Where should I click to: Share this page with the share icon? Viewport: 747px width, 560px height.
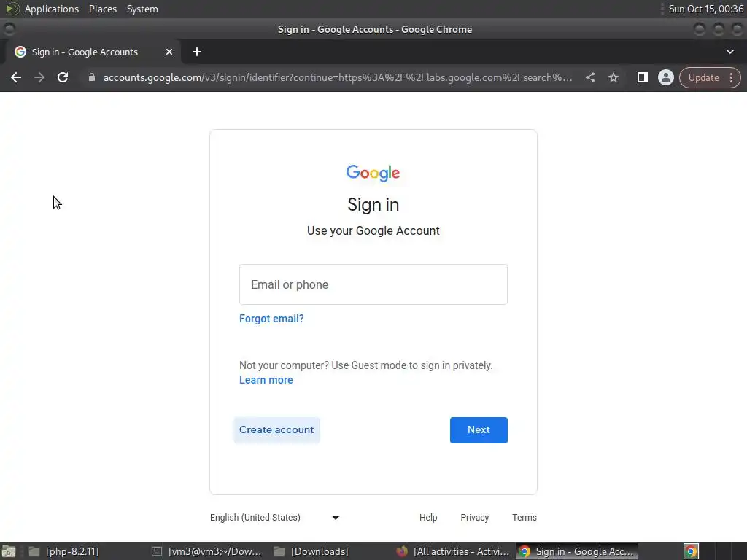(x=589, y=77)
